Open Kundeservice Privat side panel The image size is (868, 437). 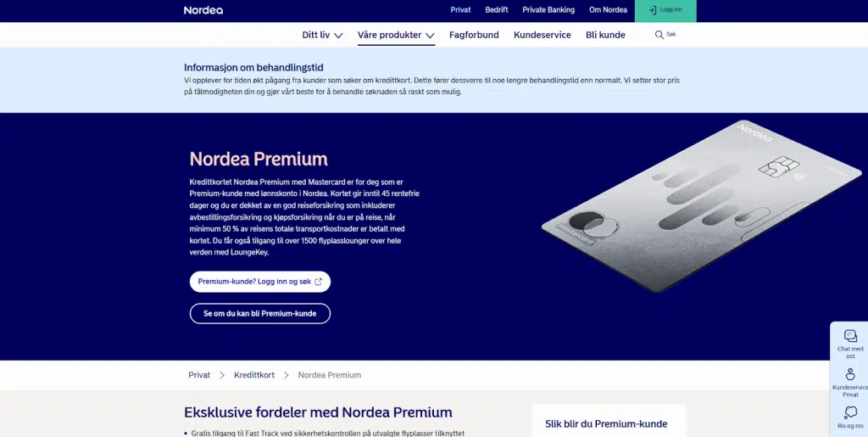[x=850, y=382]
